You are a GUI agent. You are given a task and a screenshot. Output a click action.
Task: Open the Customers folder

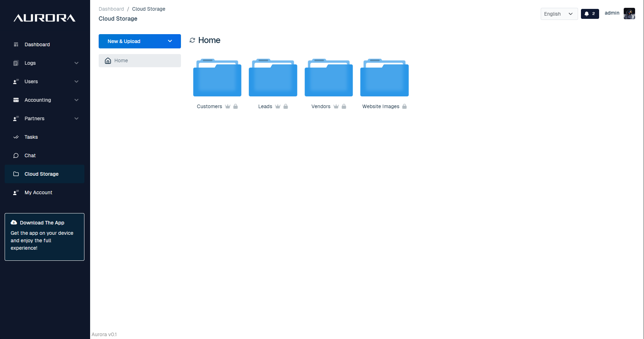[x=217, y=78]
